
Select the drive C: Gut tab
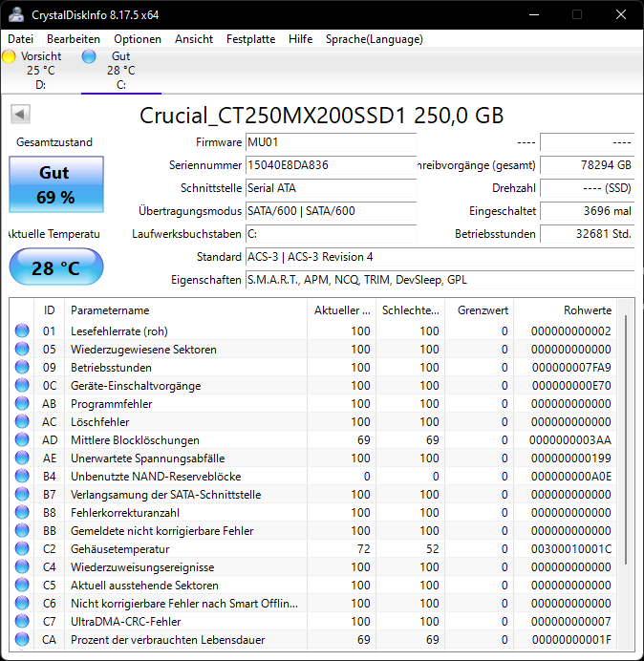tap(121, 71)
